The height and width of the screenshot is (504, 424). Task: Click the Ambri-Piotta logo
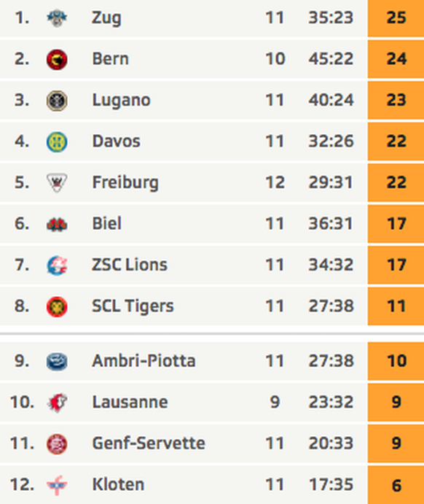57,361
